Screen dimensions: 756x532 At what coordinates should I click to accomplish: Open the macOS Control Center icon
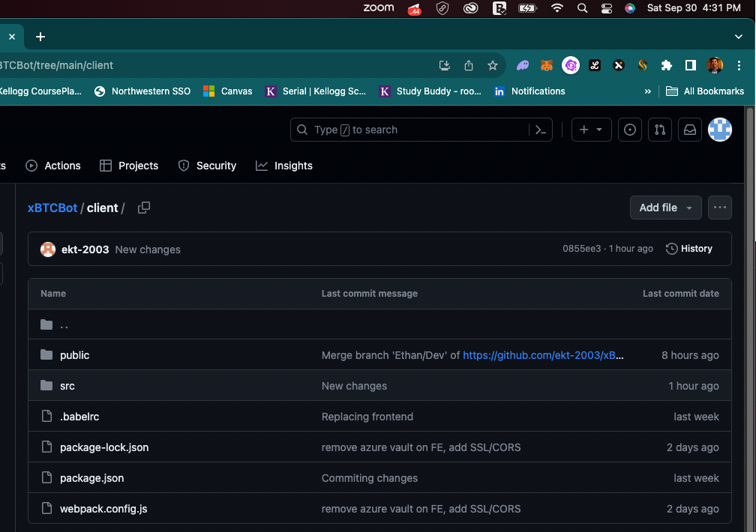coord(606,8)
